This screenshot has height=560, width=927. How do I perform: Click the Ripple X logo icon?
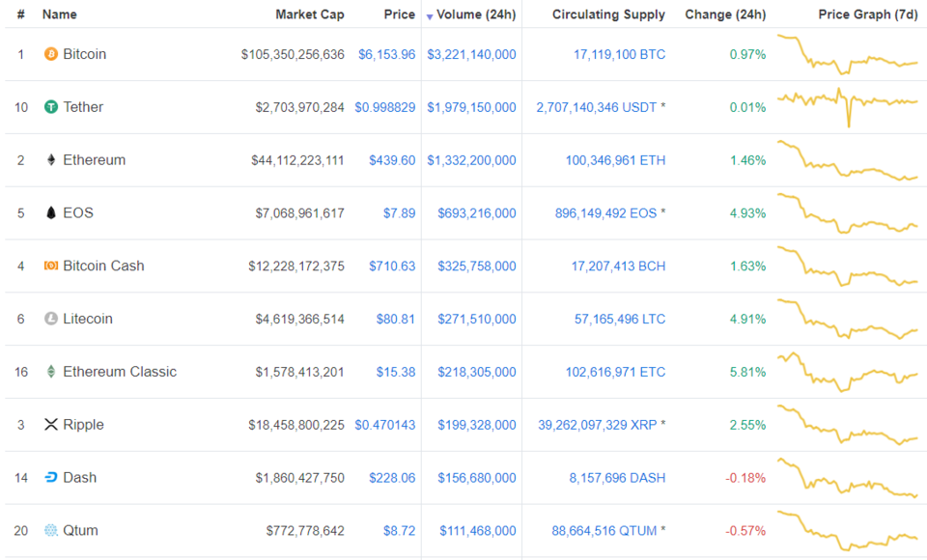51,425
